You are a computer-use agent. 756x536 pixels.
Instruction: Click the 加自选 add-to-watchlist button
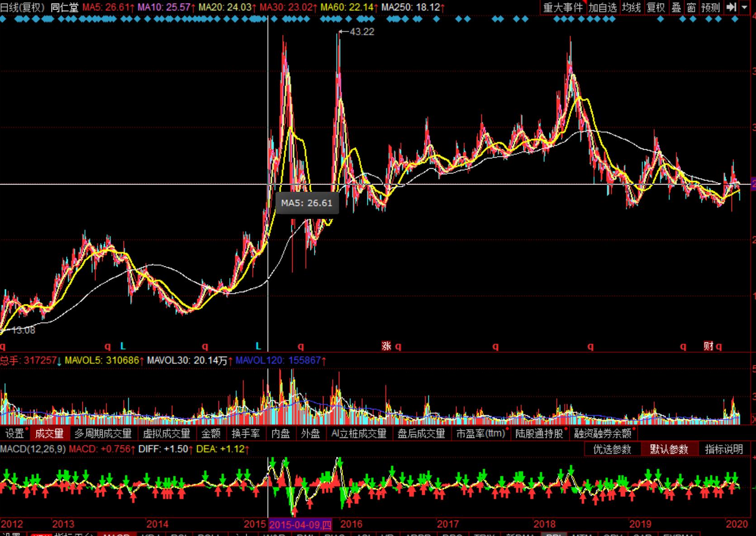(602, 8)
